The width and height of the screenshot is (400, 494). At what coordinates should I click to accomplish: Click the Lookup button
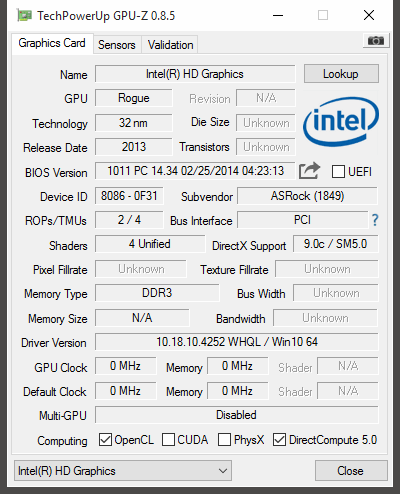[341, 74]
